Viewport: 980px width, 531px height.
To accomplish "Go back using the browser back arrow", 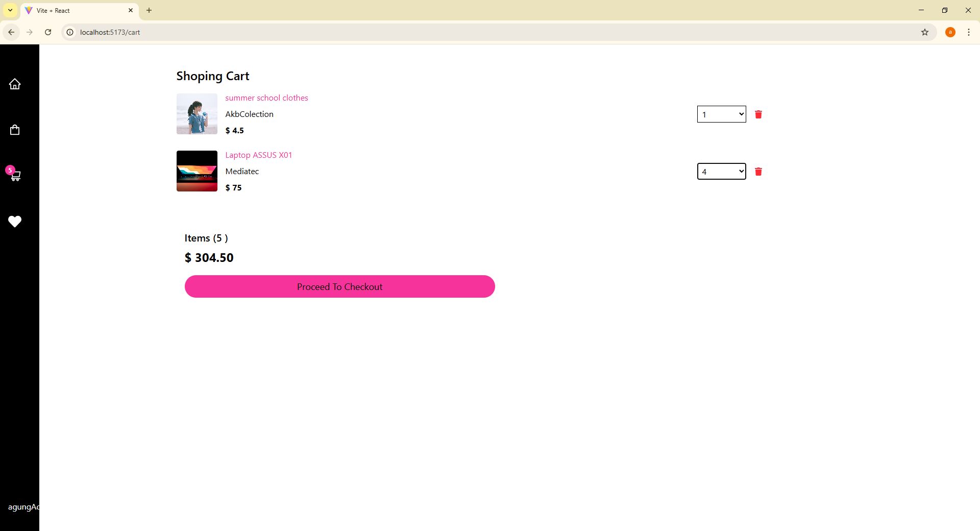I will pyautogui.click(x=11, y=32).
